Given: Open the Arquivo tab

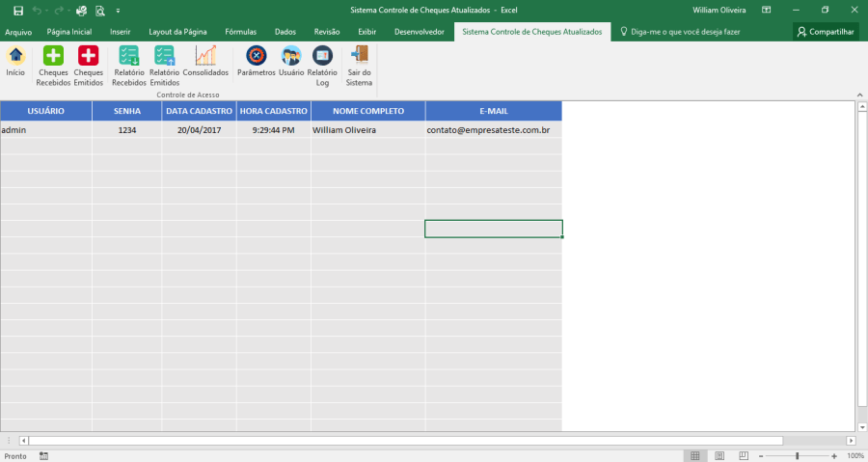Looking at the screenshot, I should pyautogui.click(x=18, y=32).
